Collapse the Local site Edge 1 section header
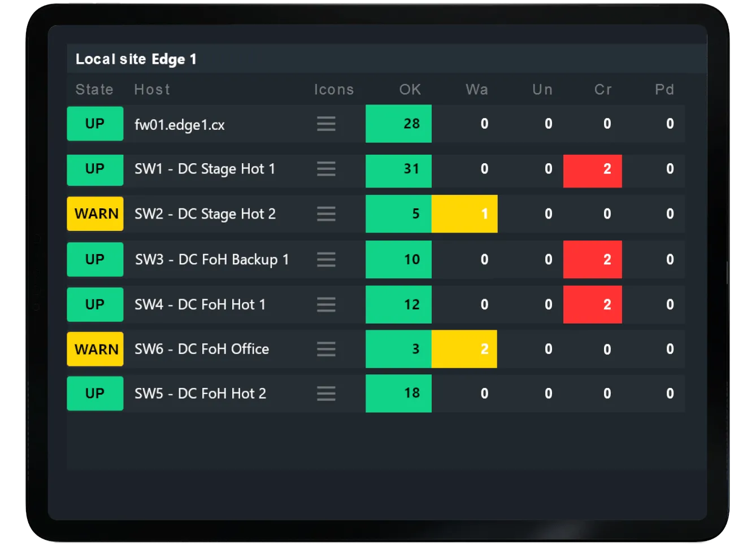 pyautogui.click(x=136, y=59)
